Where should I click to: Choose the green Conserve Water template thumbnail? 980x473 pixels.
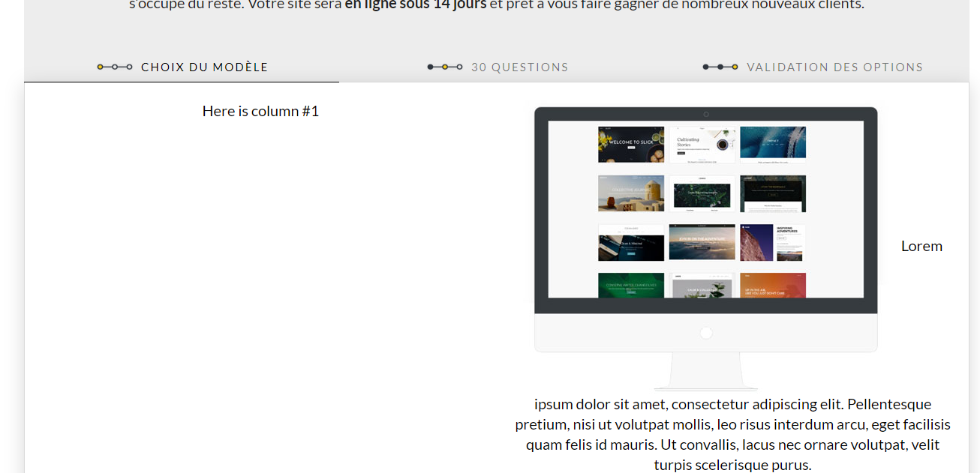coord(631,286)
